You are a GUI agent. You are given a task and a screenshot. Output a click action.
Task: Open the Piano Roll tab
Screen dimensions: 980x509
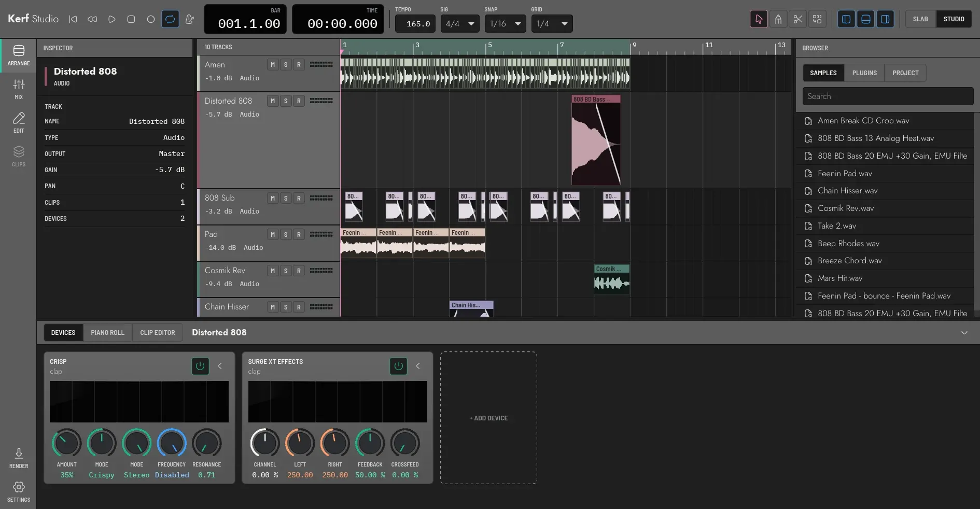108,333
